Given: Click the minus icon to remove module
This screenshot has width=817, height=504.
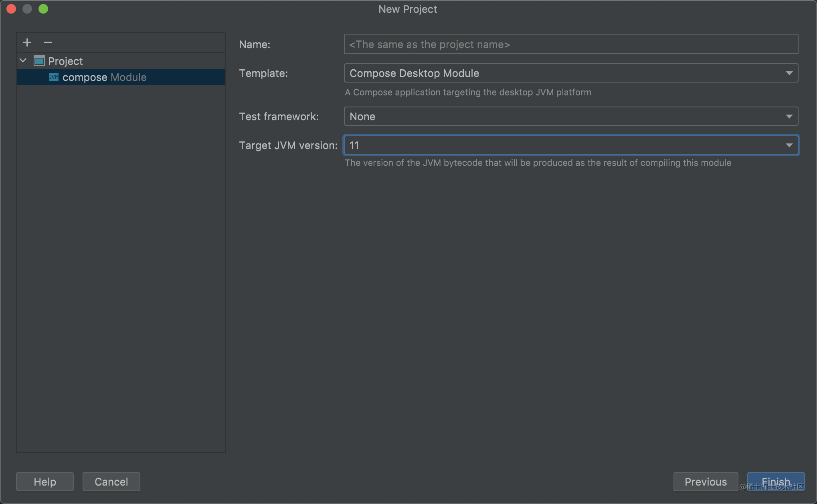Looking at the screenshot, I should (x=48, y=42).
